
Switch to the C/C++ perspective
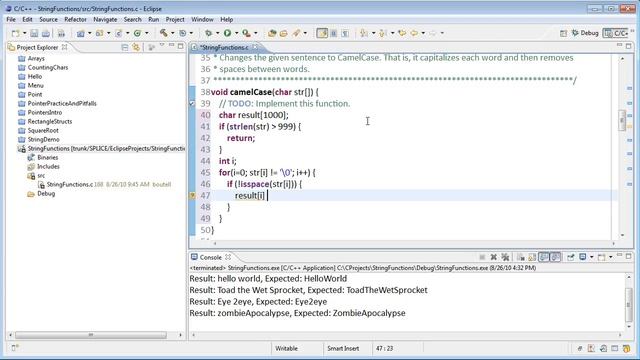click(616, 33)
